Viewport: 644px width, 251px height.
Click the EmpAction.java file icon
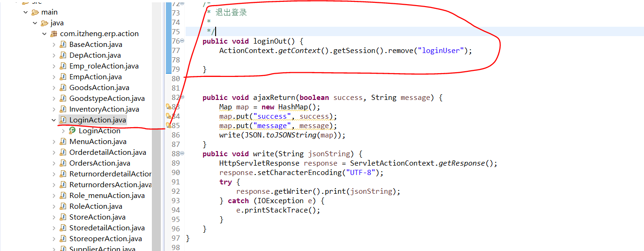pyautogui.click(x=63, y=77)
